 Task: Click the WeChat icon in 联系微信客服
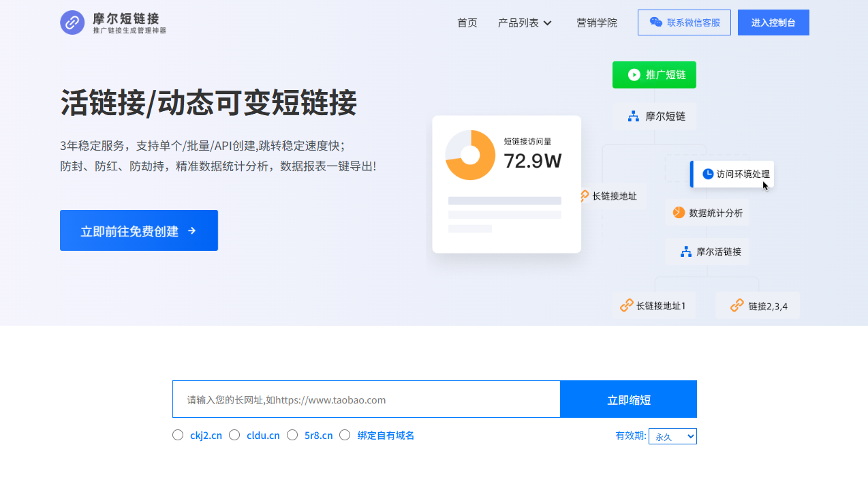655,22
